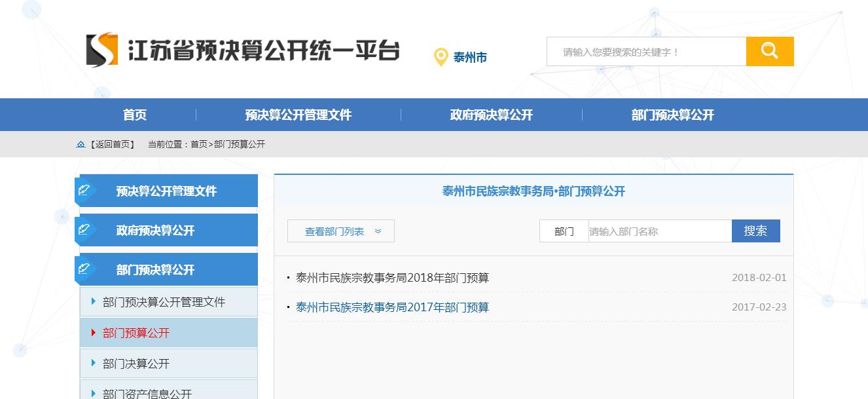Screen dimensions: 868x399
Task: Go to 首页 in navigation bar
Action: pyautogui.click(x=135, y=115)
